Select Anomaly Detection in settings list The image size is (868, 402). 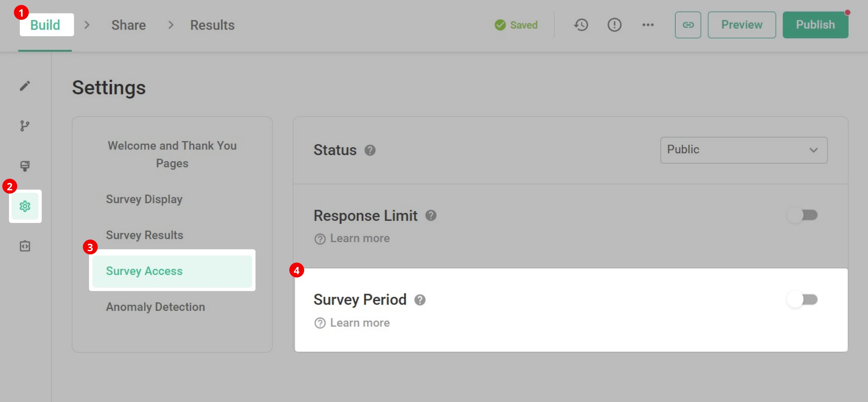(155, 307)
